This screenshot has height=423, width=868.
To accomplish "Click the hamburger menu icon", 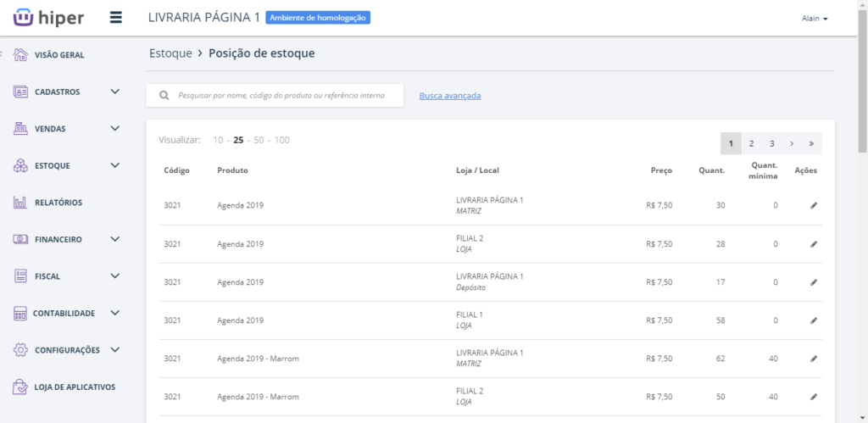I will click(116, 18).
